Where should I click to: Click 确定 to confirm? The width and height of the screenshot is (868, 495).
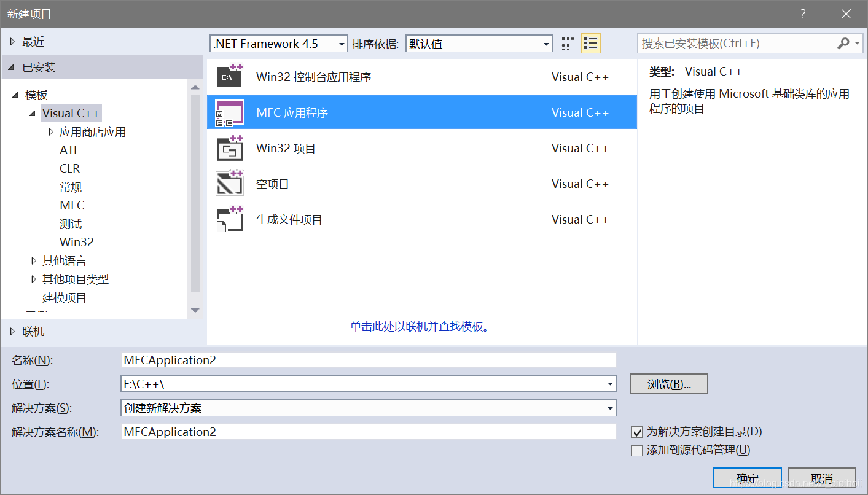pyautogui.click(x=748, y=478)
